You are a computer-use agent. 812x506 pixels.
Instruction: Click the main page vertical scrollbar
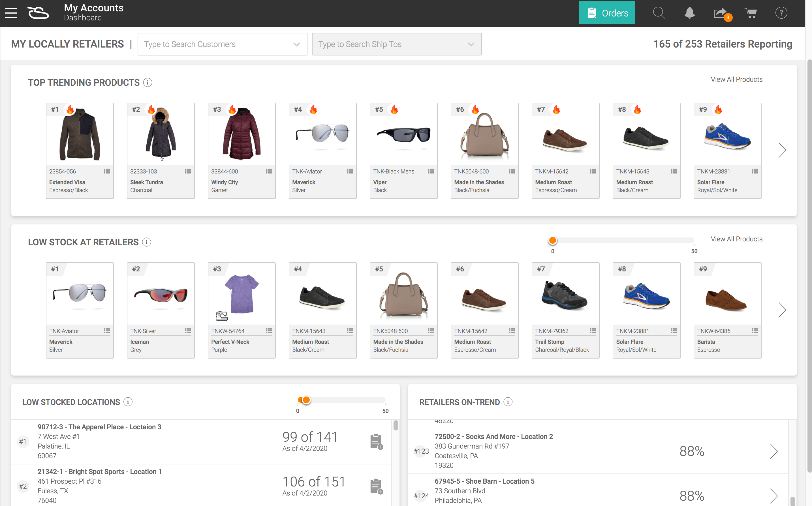coord(809,266)
